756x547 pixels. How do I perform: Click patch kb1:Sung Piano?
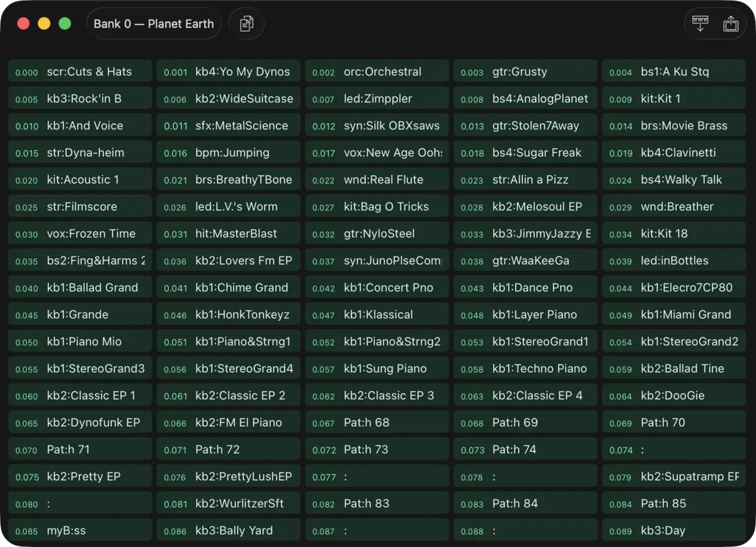click(x=377, y=369)
